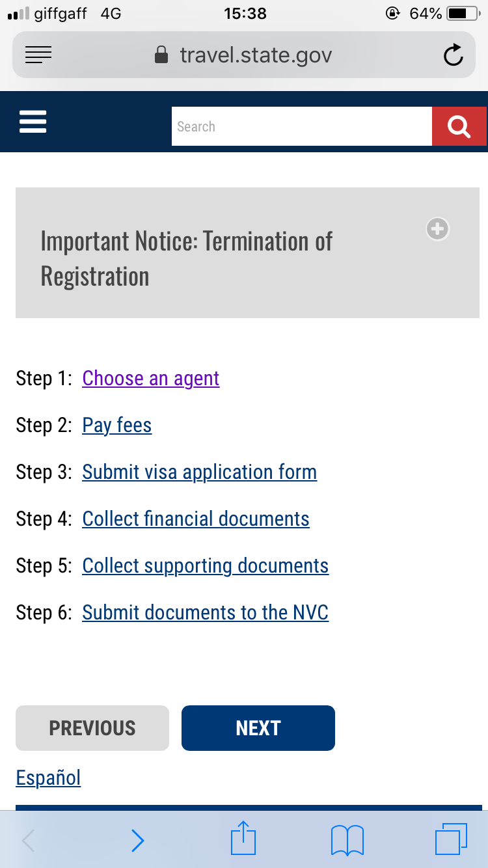Switch language via Español link
Image resolution: width=488 pixels, height=868 pixels.
point(48,778)
